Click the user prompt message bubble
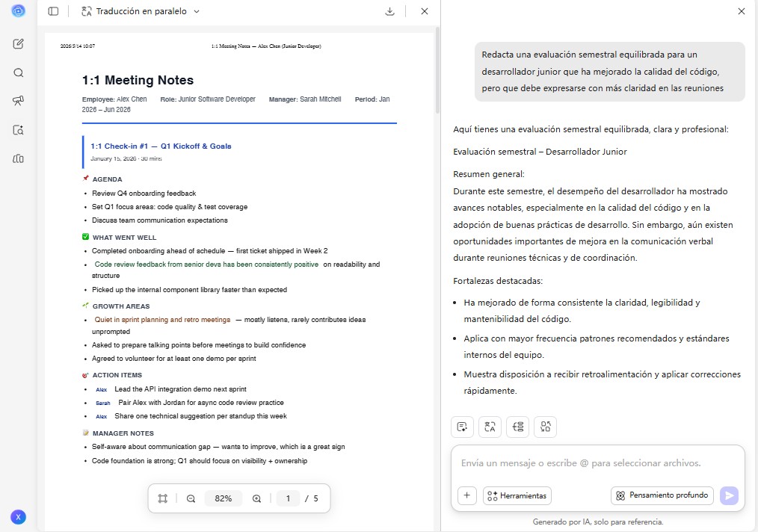The width and height of the screenshot is (758, 532). (x=609, y=72)
